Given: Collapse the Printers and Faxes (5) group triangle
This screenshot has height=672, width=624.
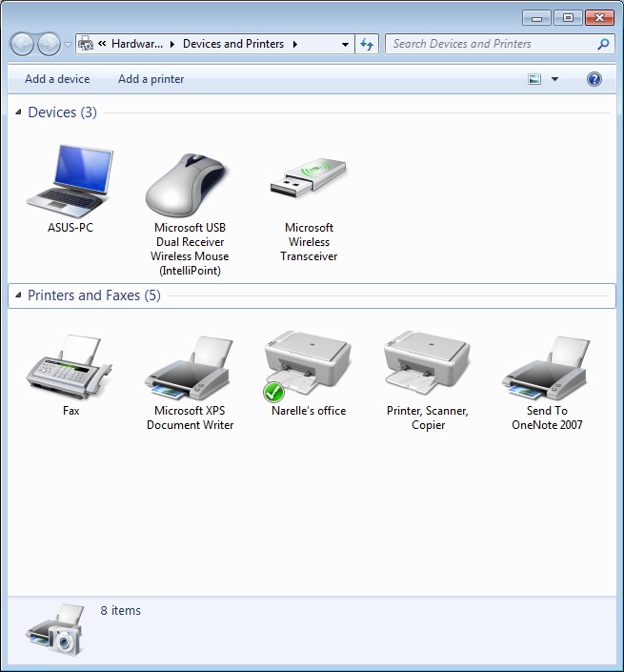Looking at the screenshot, I should point(18,295).
